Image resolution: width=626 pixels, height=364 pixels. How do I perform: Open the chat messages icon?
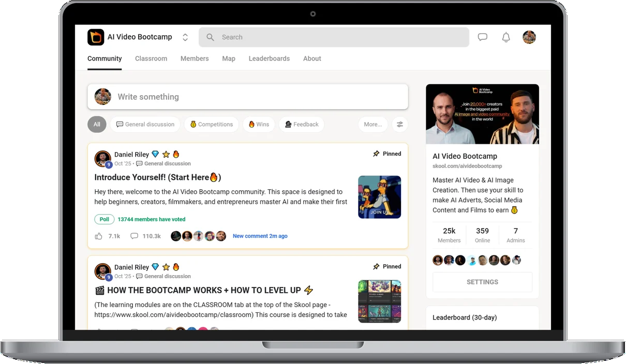pos(483,37)
